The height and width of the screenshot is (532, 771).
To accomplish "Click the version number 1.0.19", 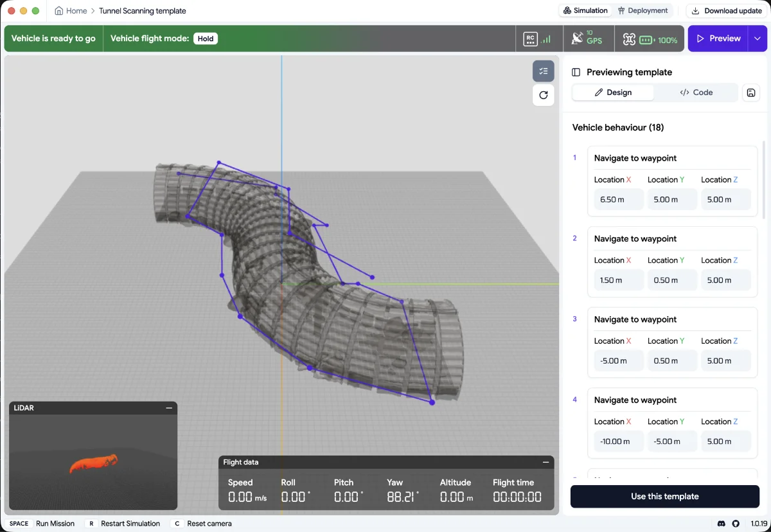I will (x=758, y=524).
